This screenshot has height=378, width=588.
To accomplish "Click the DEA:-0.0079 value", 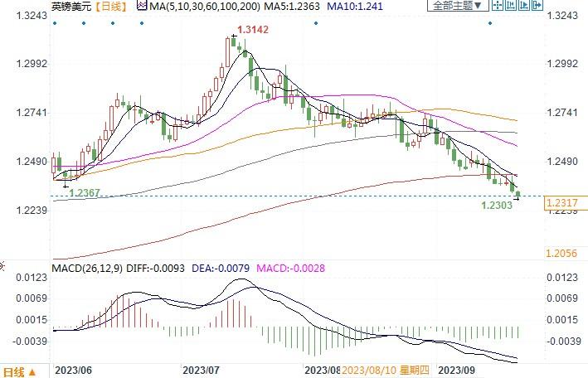I will tap(221, 268).
